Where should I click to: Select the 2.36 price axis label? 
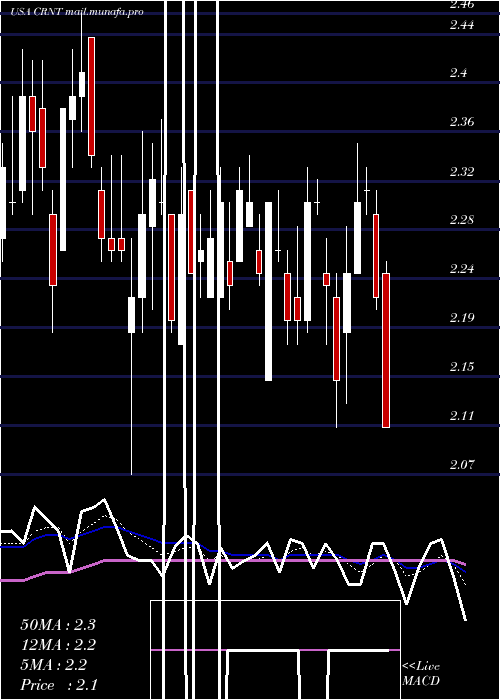[x=461, y=122]
